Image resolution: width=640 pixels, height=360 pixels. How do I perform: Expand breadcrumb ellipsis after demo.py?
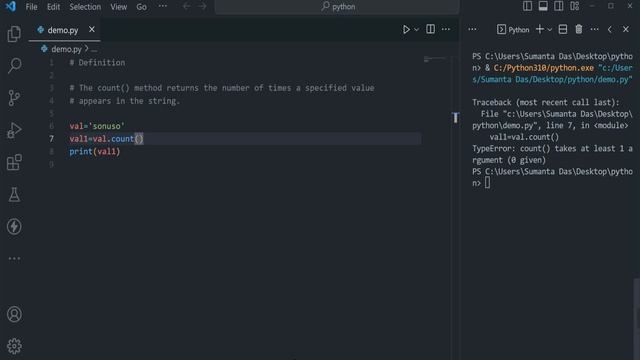(x=94, y=50)
